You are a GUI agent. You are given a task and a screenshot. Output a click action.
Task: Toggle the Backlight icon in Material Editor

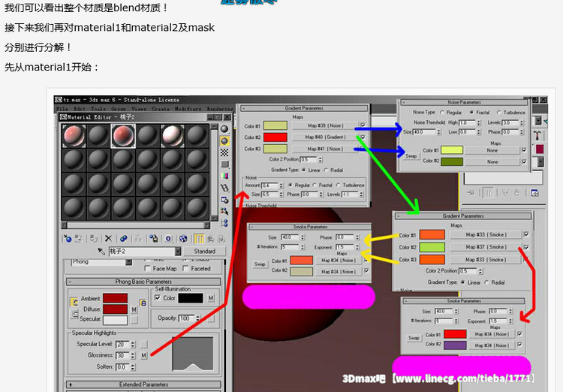[x=224, y=141]
